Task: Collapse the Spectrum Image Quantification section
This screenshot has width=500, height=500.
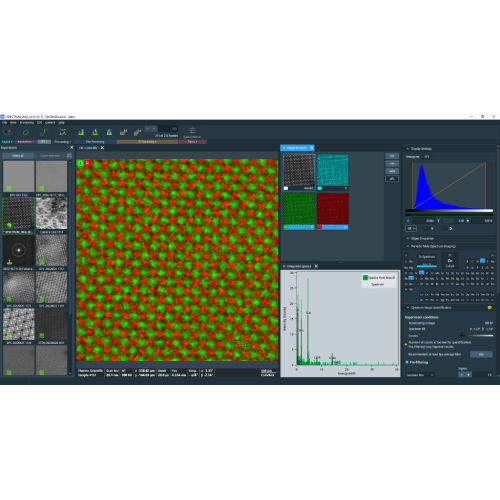Action: point(408,308)
